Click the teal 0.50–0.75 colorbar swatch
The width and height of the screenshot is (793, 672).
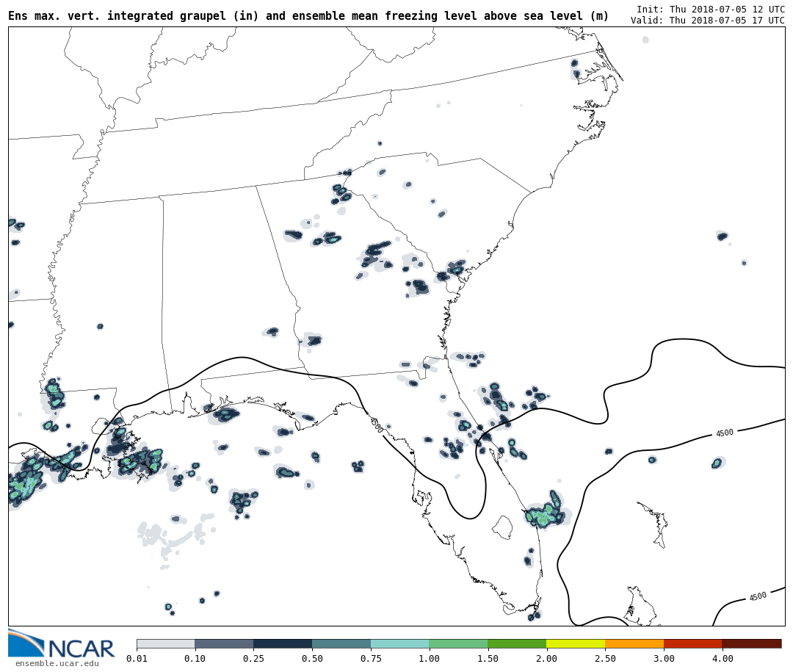point(341,643)
